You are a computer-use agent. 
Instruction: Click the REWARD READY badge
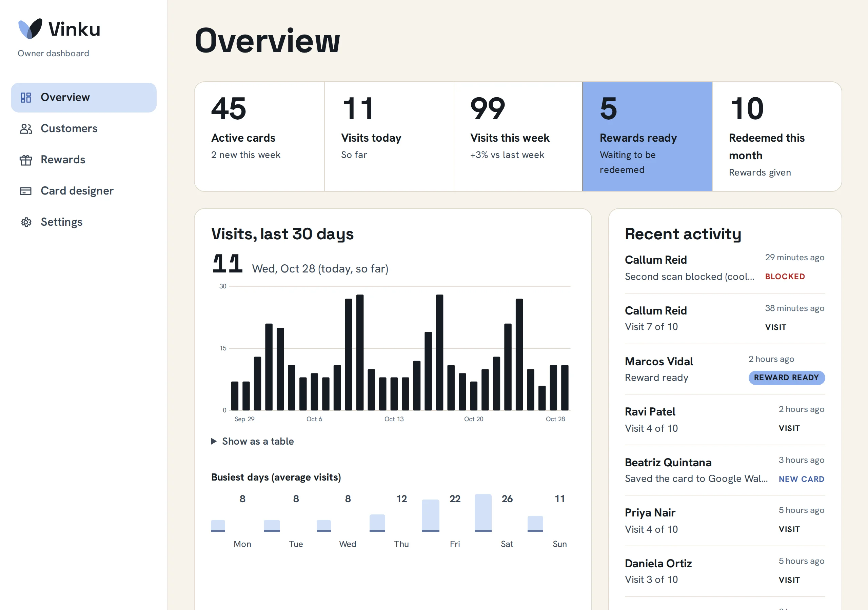pos(786,378)
